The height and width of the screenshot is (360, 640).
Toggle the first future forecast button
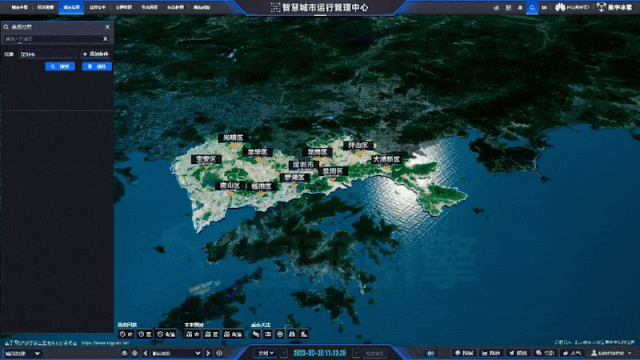[x=193, y=334]
